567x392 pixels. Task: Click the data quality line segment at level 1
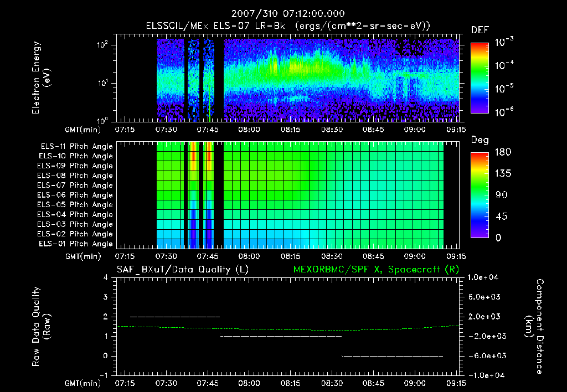281,336
